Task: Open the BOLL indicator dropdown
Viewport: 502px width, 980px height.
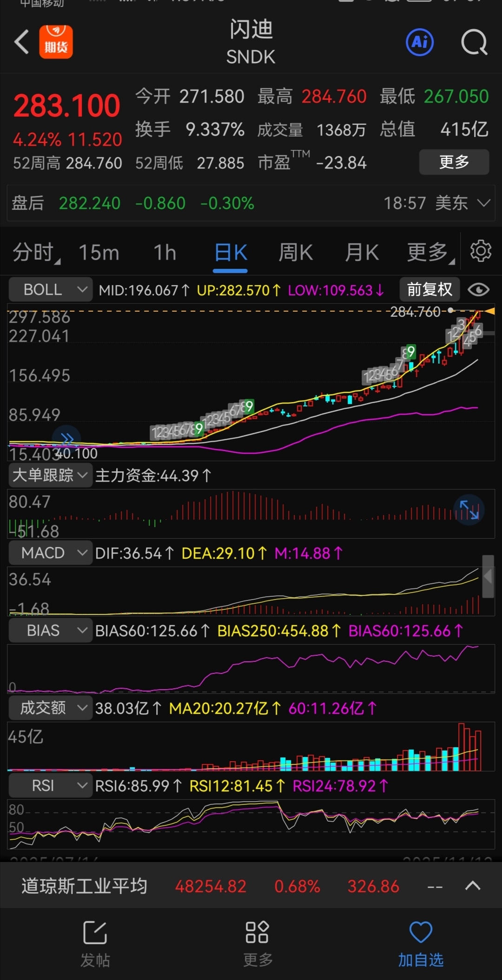Action: tap(51, 290)
